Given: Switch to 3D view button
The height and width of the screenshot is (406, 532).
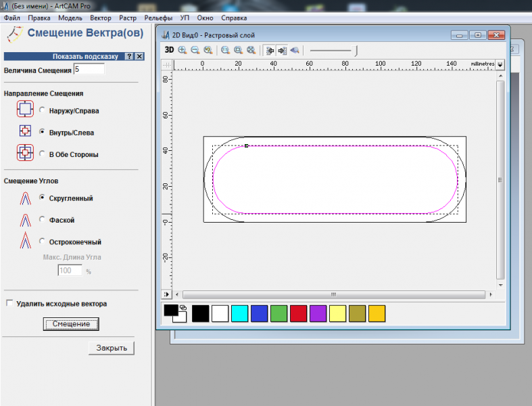Looking at the screenshot, I should (x=169, y=50).
